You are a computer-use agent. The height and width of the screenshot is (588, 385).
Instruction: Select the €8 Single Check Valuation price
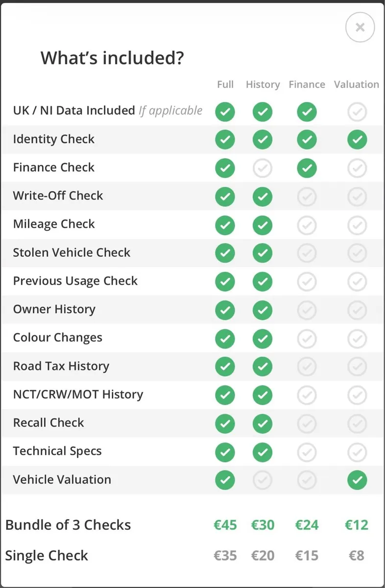tap(356, 555)
